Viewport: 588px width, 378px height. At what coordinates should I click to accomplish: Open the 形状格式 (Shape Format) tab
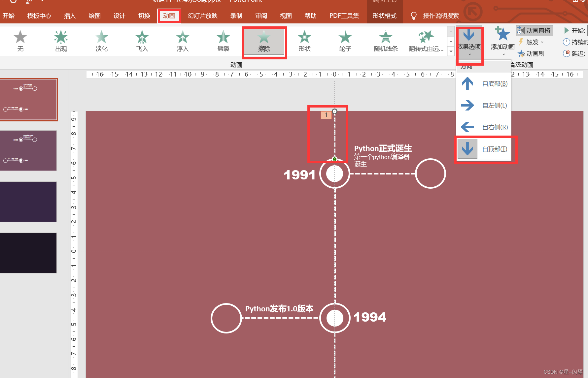pos(385,16)
